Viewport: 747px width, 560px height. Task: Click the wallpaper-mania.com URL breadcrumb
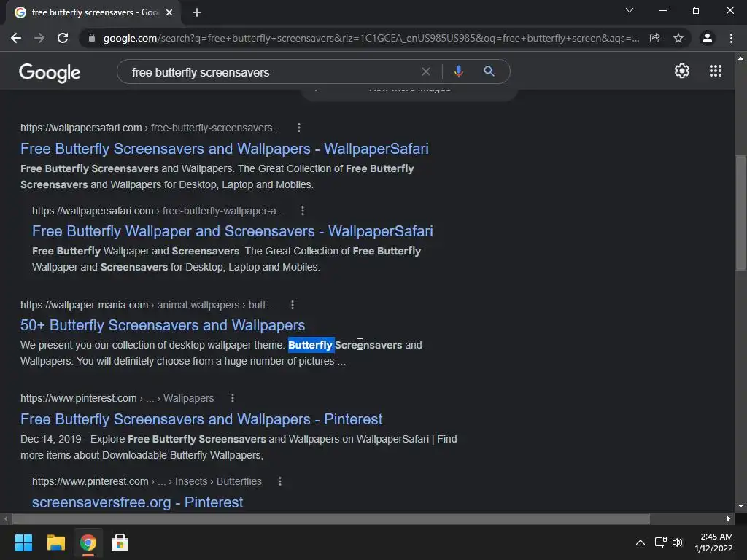pos(147,305)
